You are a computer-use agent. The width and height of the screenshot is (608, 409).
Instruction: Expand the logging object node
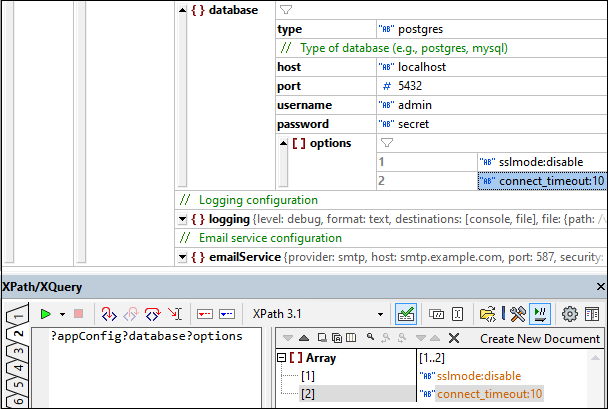[x=181, y=219]
